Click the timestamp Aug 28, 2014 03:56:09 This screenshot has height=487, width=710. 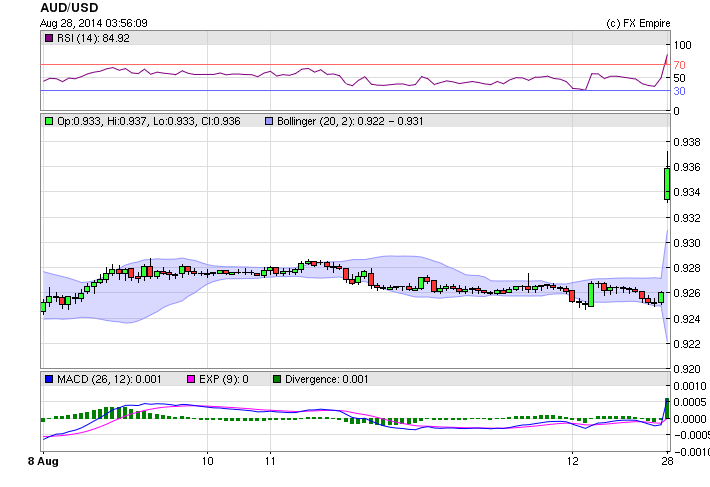click(x=94, y=23)
